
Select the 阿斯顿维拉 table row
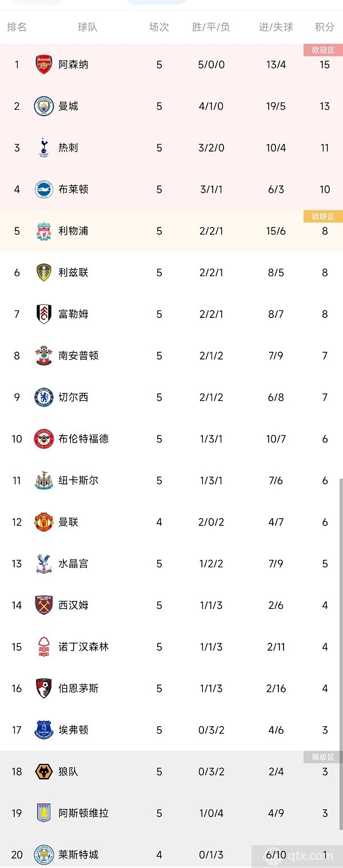coord(171,813)
